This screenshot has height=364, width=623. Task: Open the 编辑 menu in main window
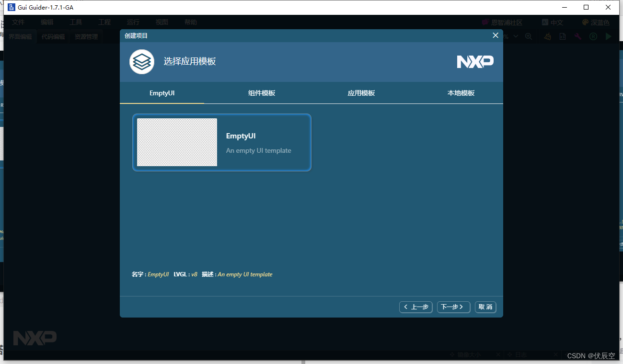pos(47,23)
